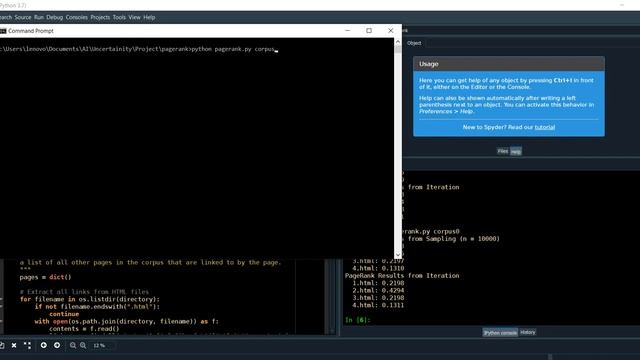Click 'PageRank Results from Iteration' line in console
The height and width of the screenshot is (360, 640).
(x=402, y=276)
